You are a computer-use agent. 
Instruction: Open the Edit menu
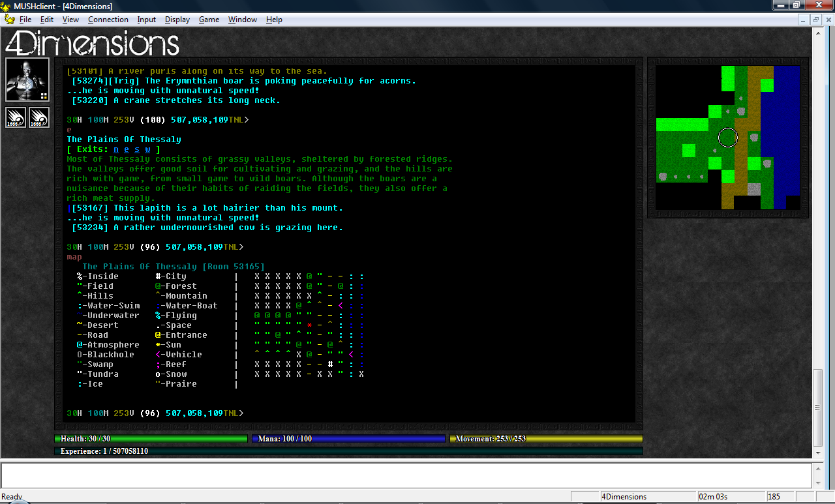46,20
